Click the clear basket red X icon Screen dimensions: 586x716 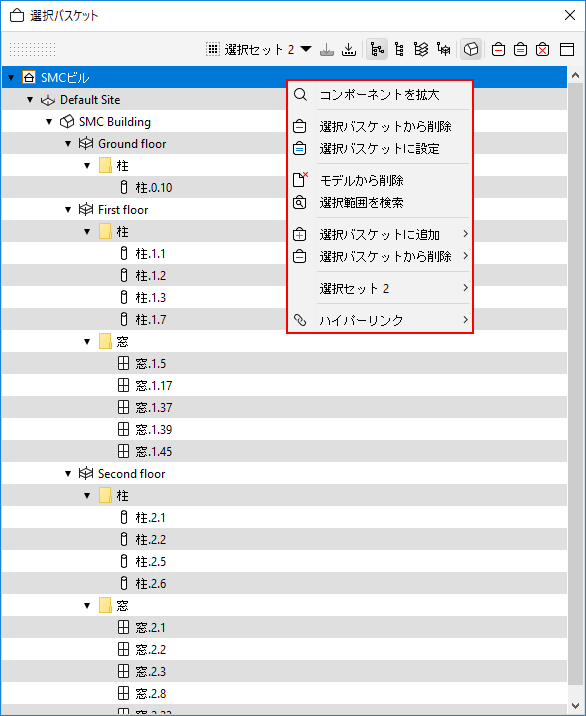point(542,49)
